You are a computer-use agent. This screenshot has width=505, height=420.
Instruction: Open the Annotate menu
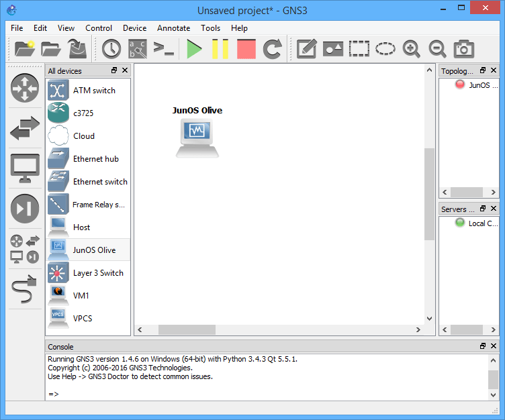[x=173, y=28]
